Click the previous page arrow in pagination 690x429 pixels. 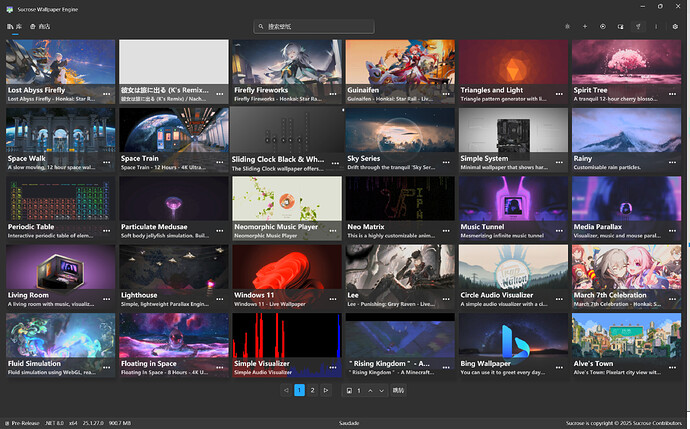click(286, 390)
